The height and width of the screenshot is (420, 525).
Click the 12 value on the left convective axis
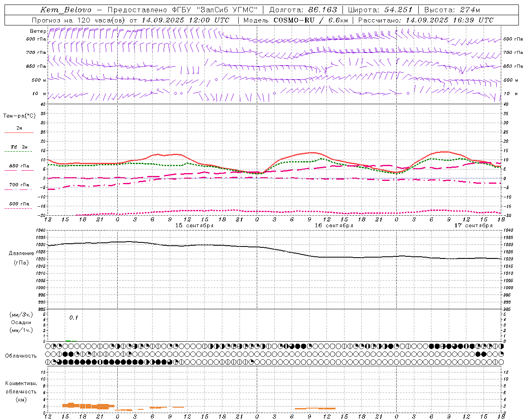pos(43,372)
